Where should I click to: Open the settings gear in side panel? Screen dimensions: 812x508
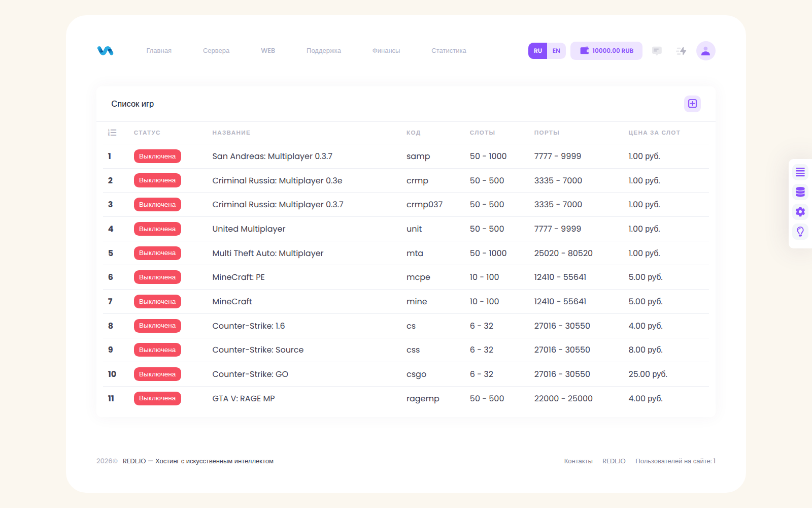pos(800,212)
